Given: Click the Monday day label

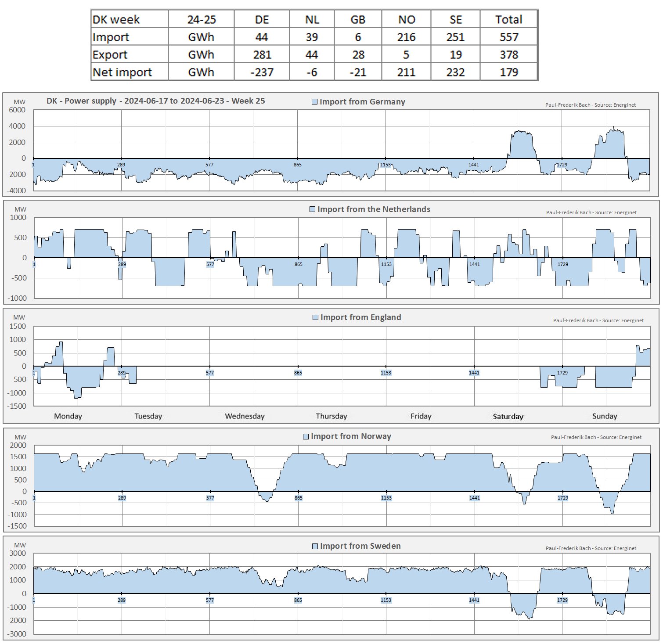Looking at the screenshot, I should [x=68, y=416].
